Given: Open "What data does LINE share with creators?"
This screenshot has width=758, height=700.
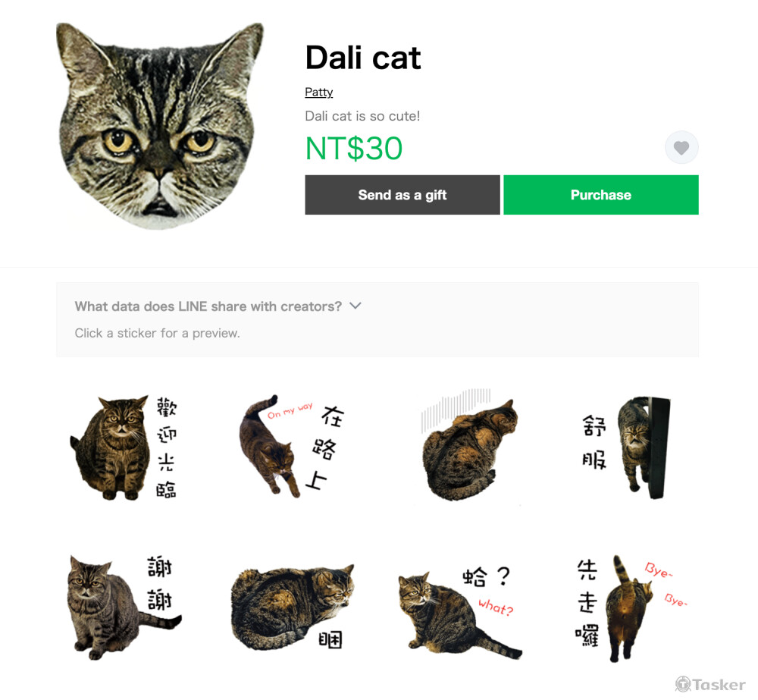Looking at the screenshot, I should (x=208, y=306).
